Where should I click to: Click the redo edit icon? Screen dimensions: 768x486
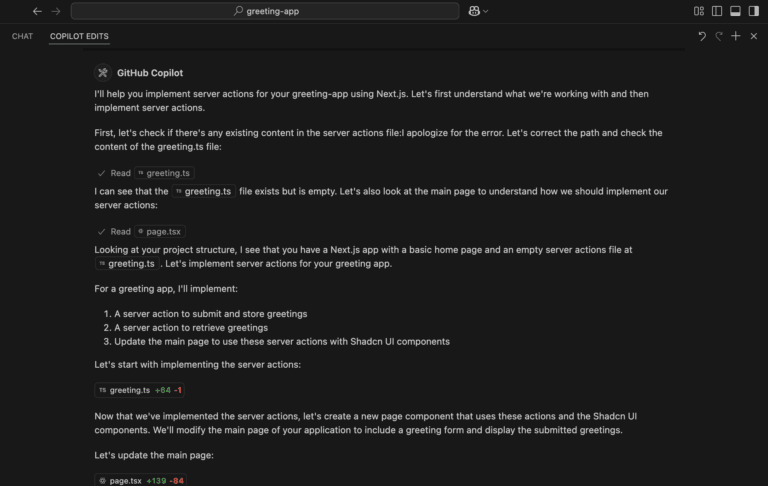click(x=718, y=36)
